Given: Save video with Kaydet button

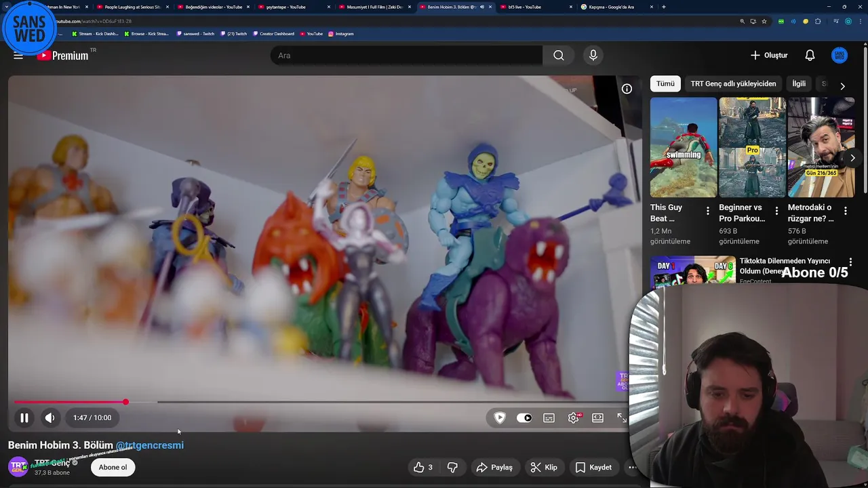Looking at the screenshot, I should (593, 467).
